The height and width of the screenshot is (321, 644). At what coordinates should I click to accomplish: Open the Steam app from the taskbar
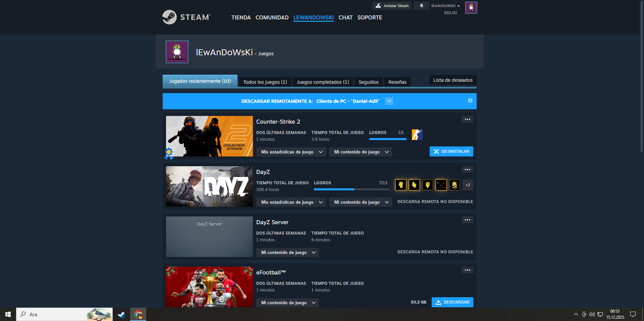coord(121,314)
